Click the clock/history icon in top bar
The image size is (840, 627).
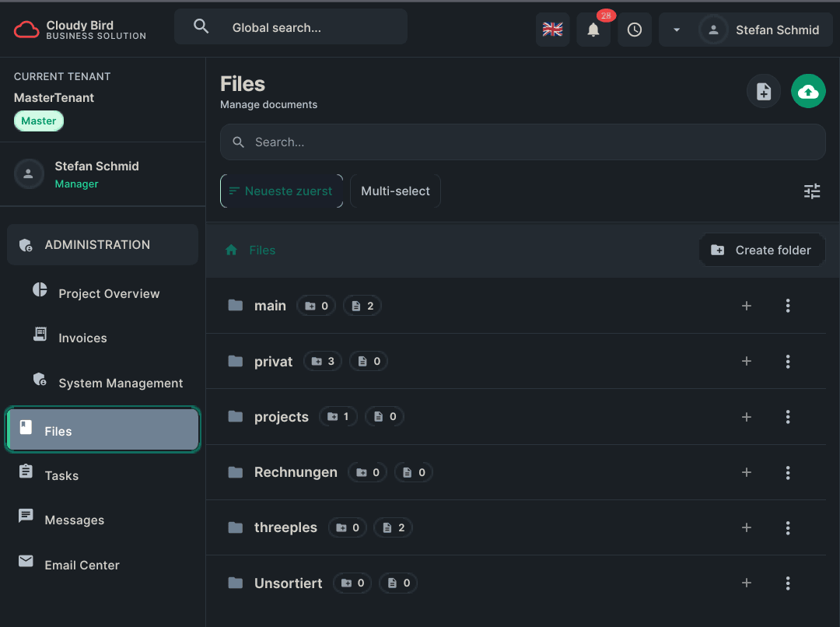click(635, 30)
